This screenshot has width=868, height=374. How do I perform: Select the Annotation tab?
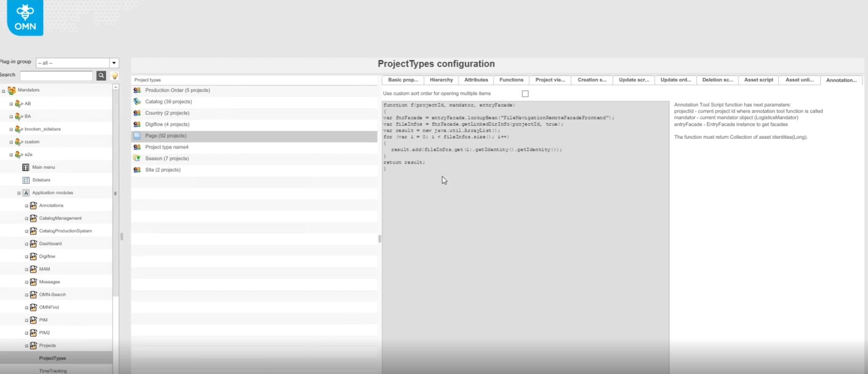pos(841,80)
